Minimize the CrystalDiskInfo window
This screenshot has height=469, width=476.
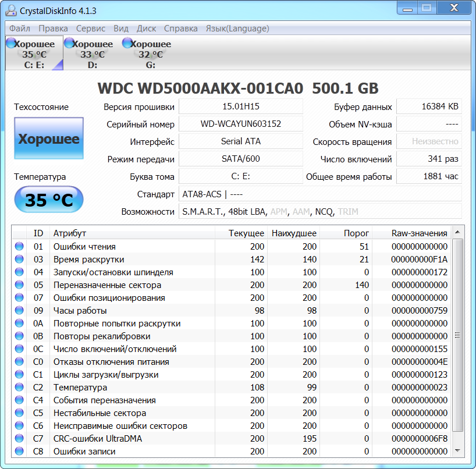coord(407,8)
